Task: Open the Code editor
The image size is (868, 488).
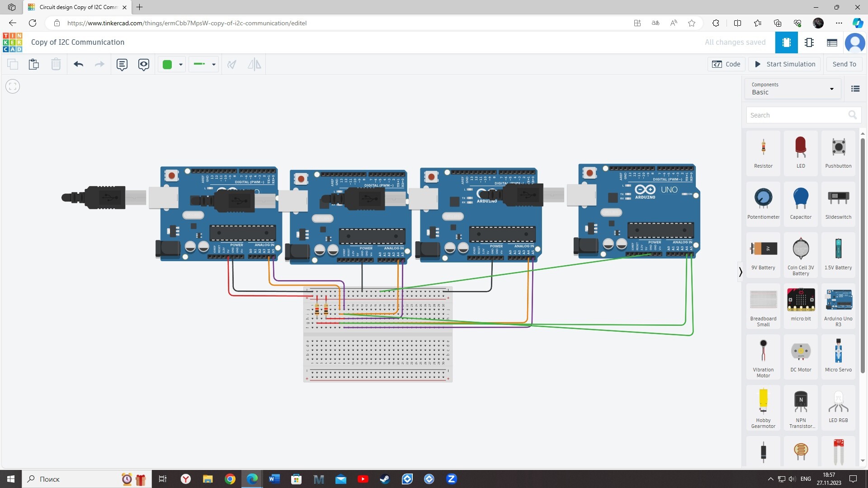Action: pos(726,64)
